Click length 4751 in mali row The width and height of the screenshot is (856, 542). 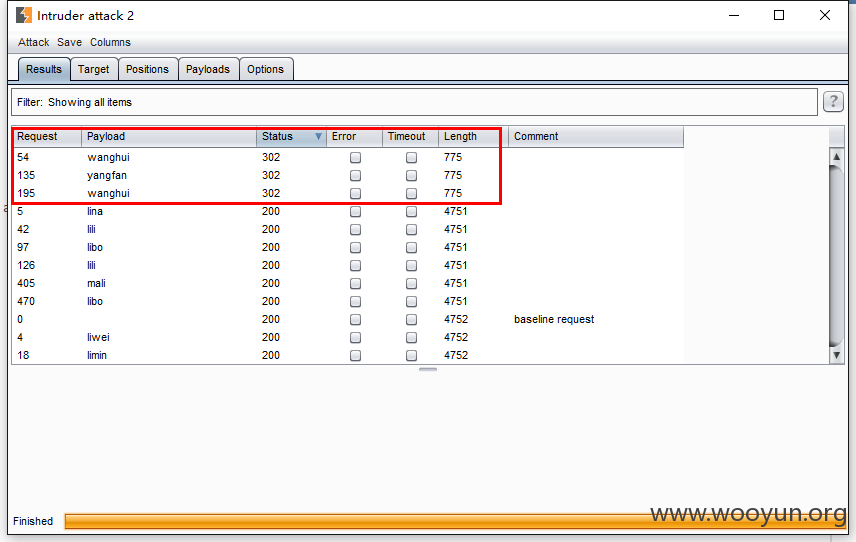click(x=456, y=283)
